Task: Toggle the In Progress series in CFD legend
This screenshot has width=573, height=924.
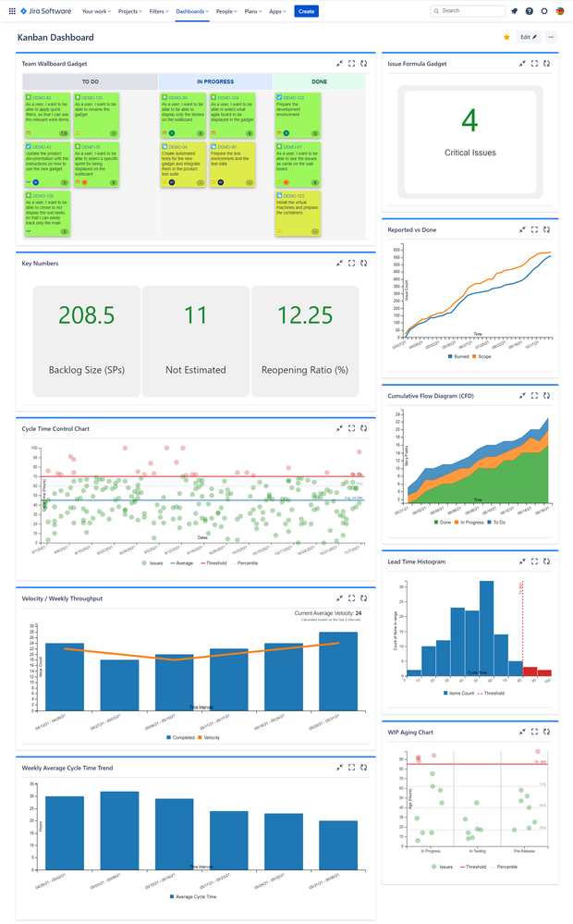Action: 469,522
